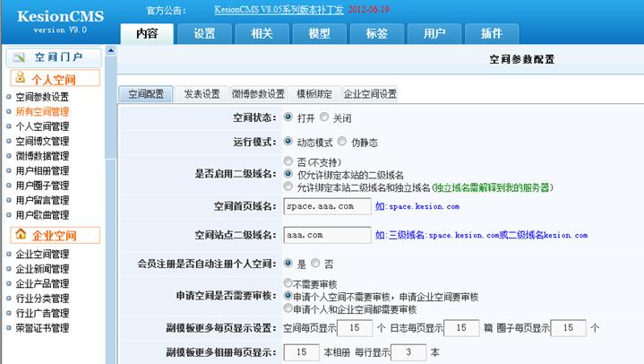Select 否(不支持) for secondary domain
Image resolution: width=644 pixels, height=364 pixels.
click(288, 161)
